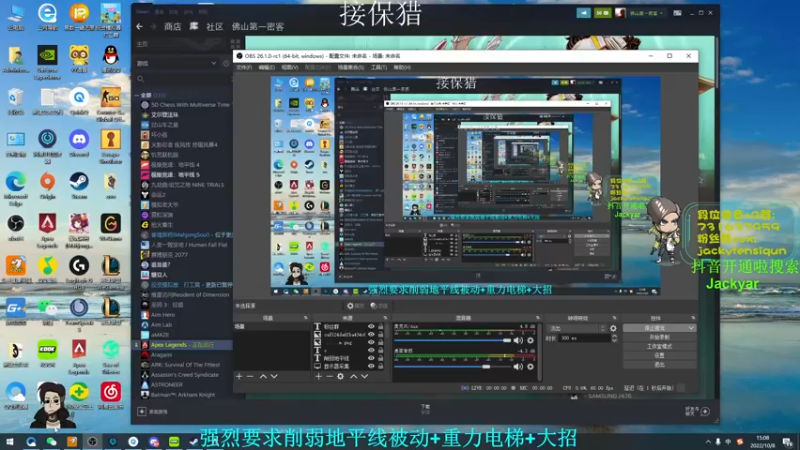
Task: Open Steam 游戏 filter dropdown
Action: 177,63
